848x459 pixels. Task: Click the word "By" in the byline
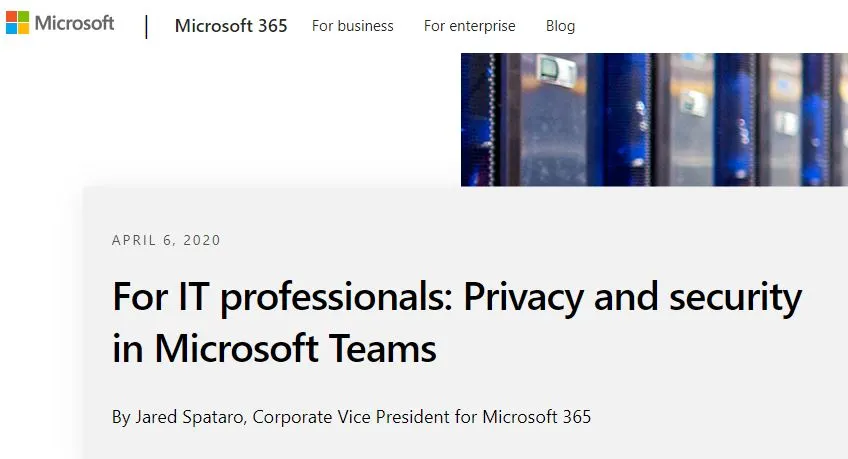[121, 416]
